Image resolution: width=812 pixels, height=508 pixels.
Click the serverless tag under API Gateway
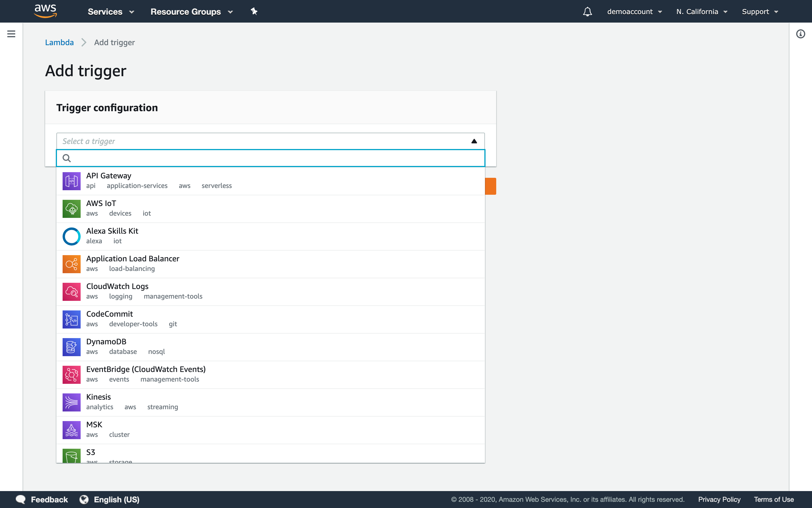[x=217, y=186]
